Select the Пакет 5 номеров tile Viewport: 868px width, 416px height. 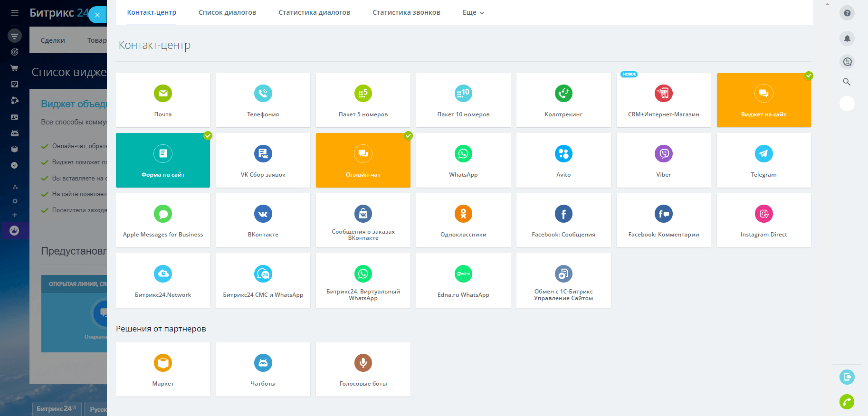click(363, 100)
